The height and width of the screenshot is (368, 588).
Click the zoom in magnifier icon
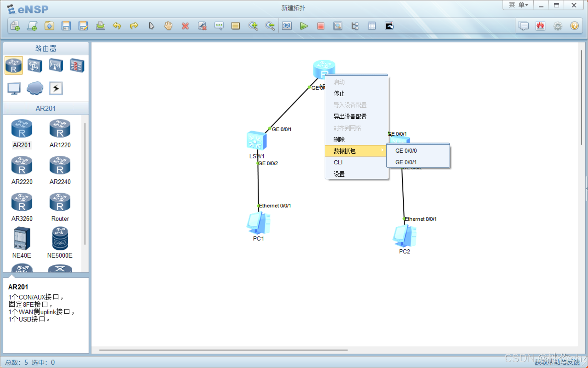click(253, 26)
